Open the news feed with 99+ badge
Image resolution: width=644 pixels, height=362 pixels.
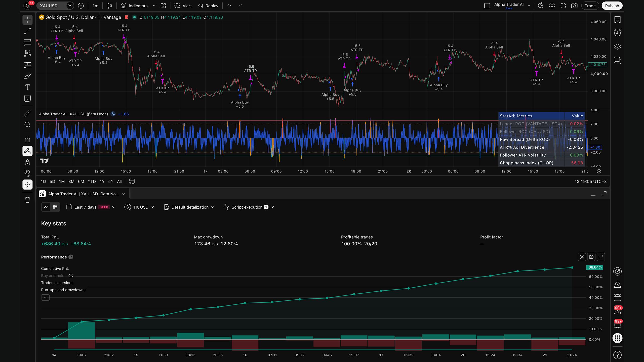tap(617, 311)
